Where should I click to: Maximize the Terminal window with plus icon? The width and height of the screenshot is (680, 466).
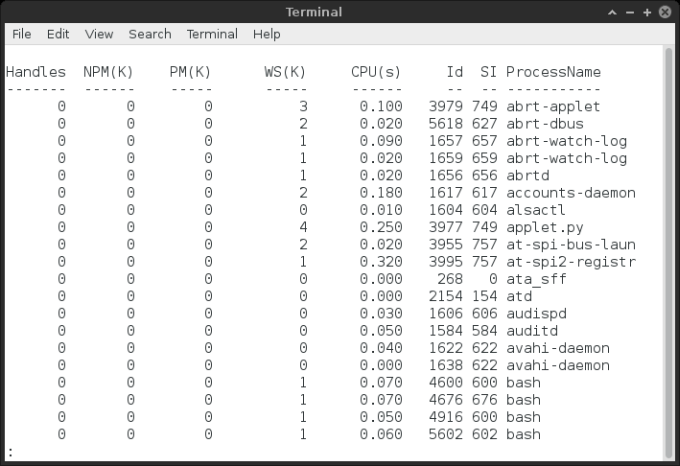pos(648,12)
